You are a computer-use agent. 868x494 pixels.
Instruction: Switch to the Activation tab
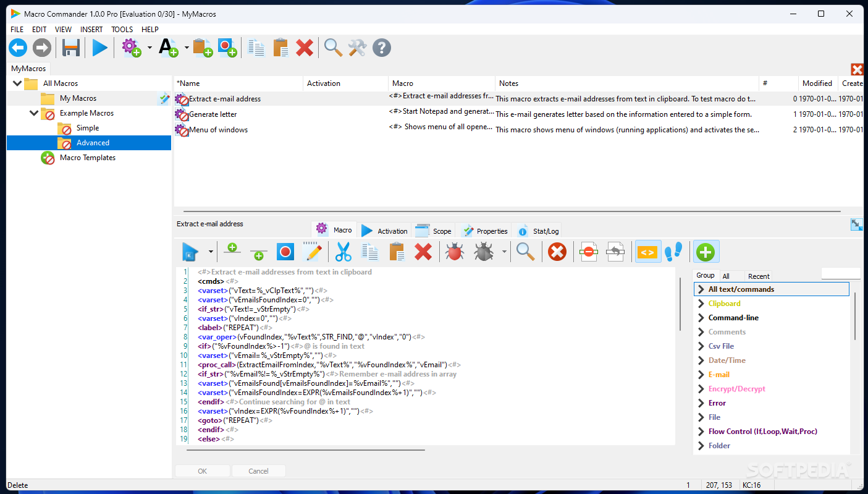385,231
